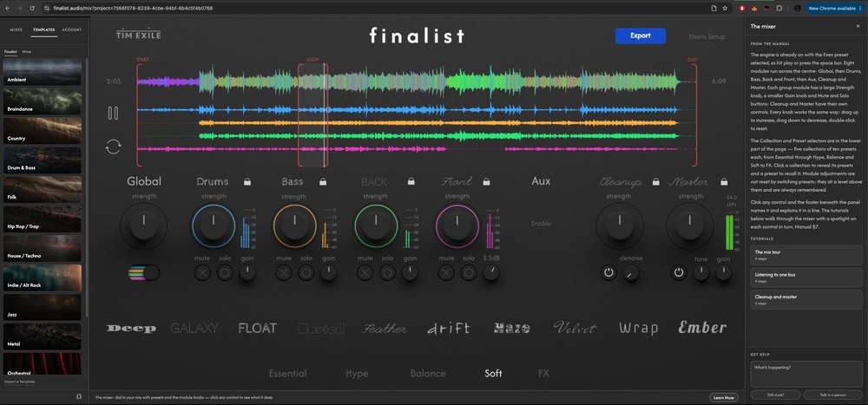868x405 pixels.
Task: Pause playback with the pause icon
Action: 113,113
